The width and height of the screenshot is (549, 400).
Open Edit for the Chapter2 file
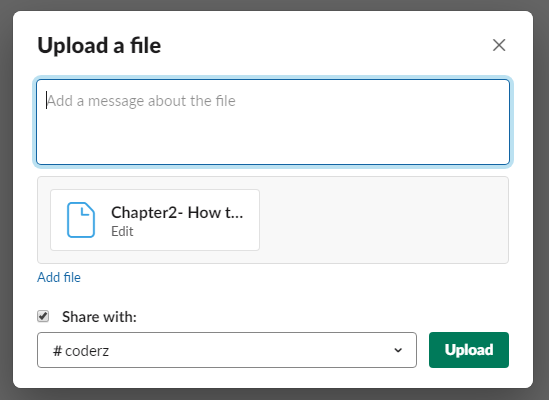coord(122,232)
